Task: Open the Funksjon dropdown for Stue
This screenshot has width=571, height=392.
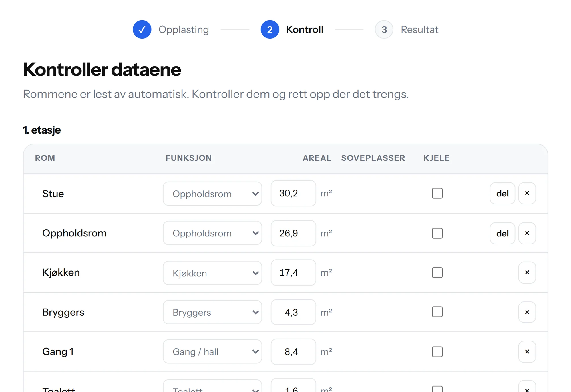Action: [x=212, y=194]
